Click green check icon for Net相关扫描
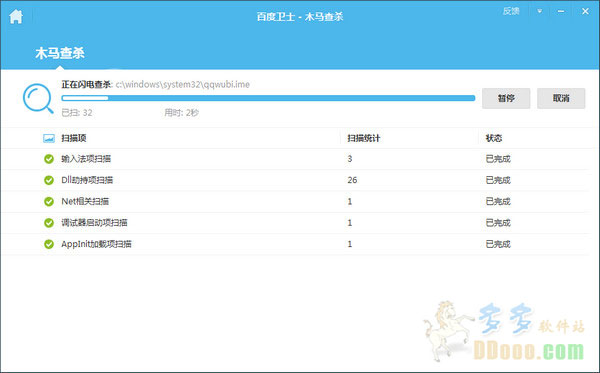This screenshot has width=600, height=373. [x=49, y=201]
